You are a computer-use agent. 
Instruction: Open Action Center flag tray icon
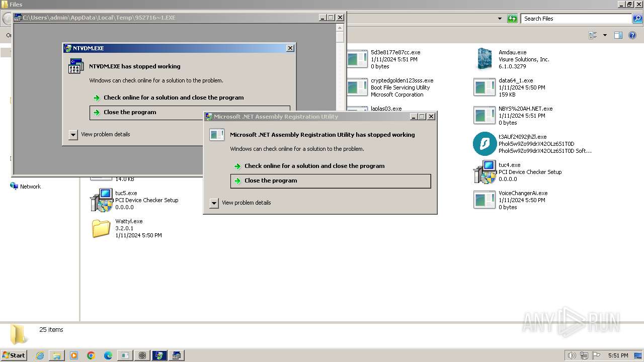pos(596,355)
